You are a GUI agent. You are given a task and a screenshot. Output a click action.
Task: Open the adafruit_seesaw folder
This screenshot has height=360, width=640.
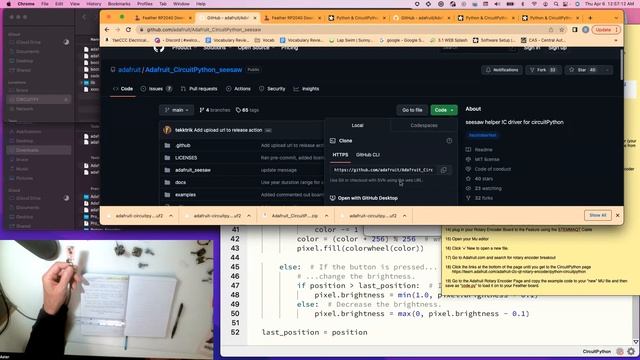(193, 170)
